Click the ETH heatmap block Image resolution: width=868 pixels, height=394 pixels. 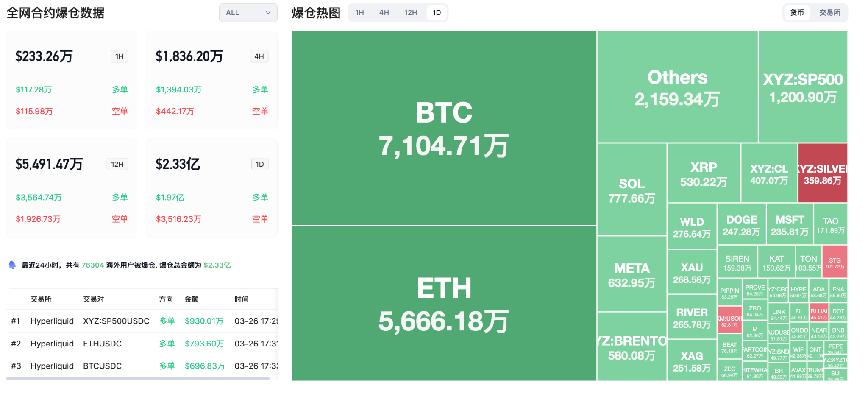click(444, 303)
